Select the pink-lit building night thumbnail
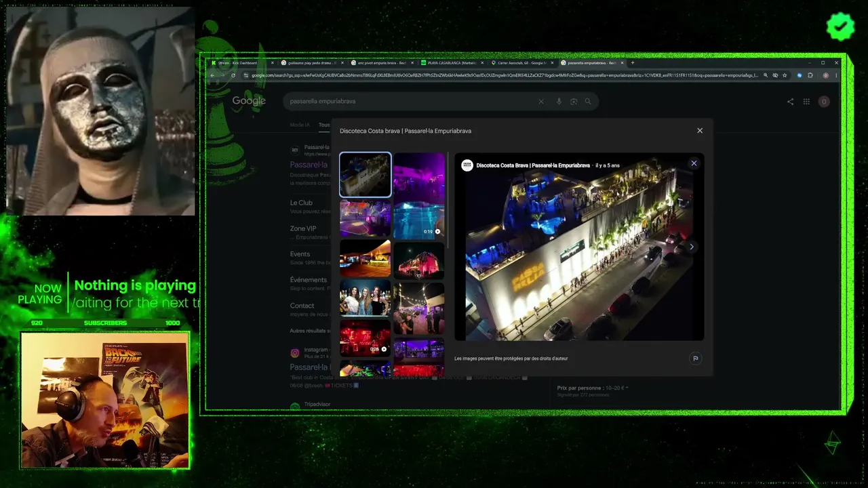This screenshot has height=488, width=868. point(419,261)
